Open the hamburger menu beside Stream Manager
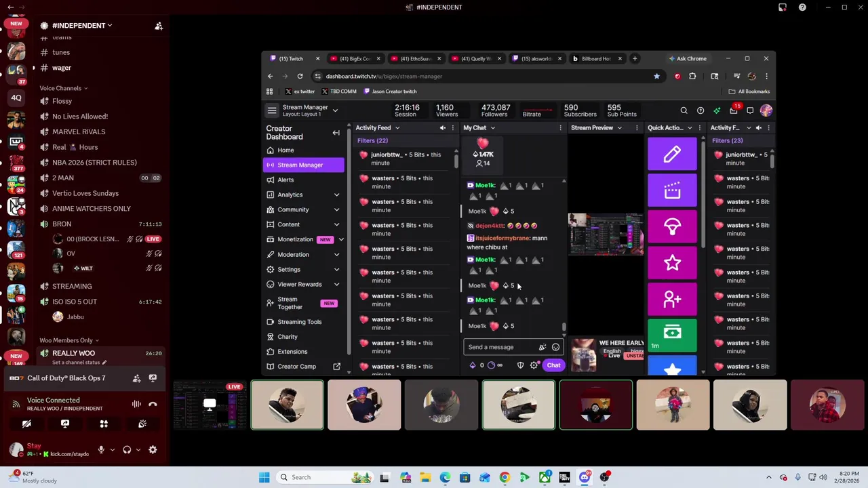Screen dimensions: 868x488 (x=272, y=110)
